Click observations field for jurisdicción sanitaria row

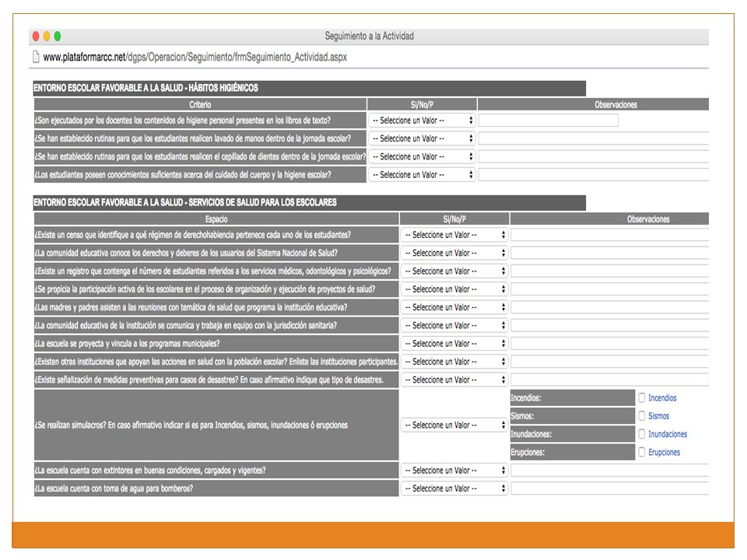610,325
